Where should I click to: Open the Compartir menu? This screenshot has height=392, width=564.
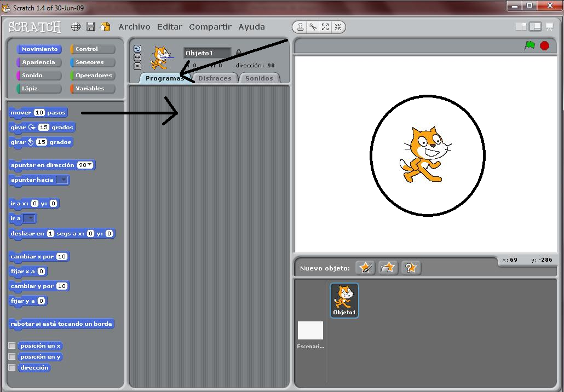[x=210, y=27]
